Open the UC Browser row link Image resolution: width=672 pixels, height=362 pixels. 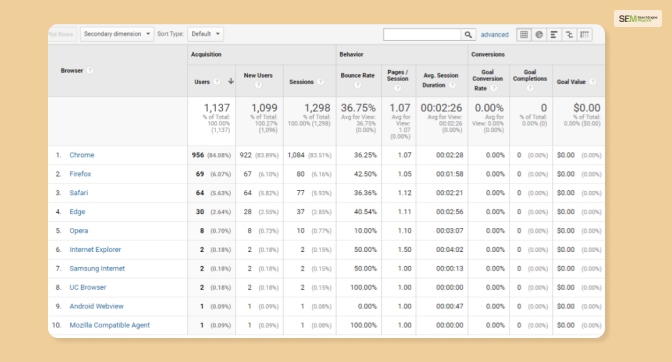click(x=88, y=287)
